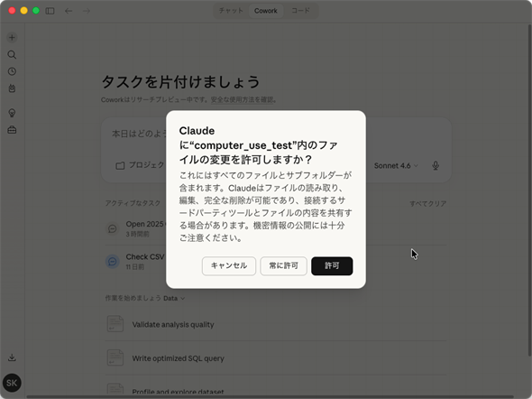Click the sidebar icon below the clock
This screenshot has width=532, height=399.
point(12,88)
